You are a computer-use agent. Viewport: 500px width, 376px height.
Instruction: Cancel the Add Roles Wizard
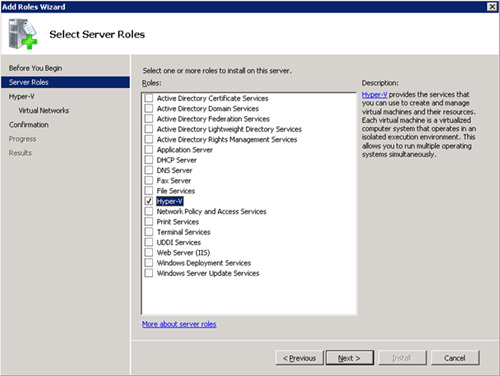tap(455, 358)
